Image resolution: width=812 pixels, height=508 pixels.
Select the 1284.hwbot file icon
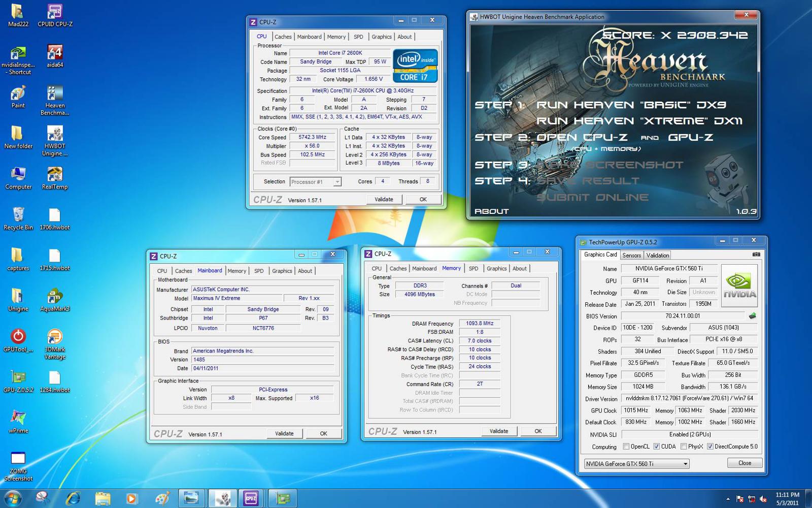pyautogui.click(x=55, y=381)
